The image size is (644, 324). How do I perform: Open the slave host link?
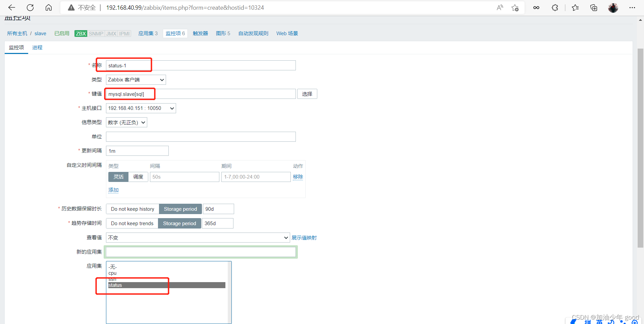[40, 33]
